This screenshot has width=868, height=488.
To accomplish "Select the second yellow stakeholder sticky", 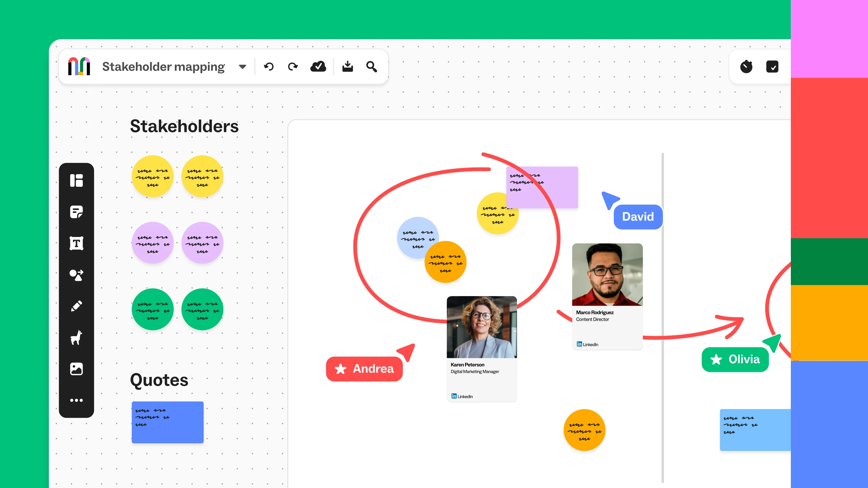I will (x=202, y=176).
